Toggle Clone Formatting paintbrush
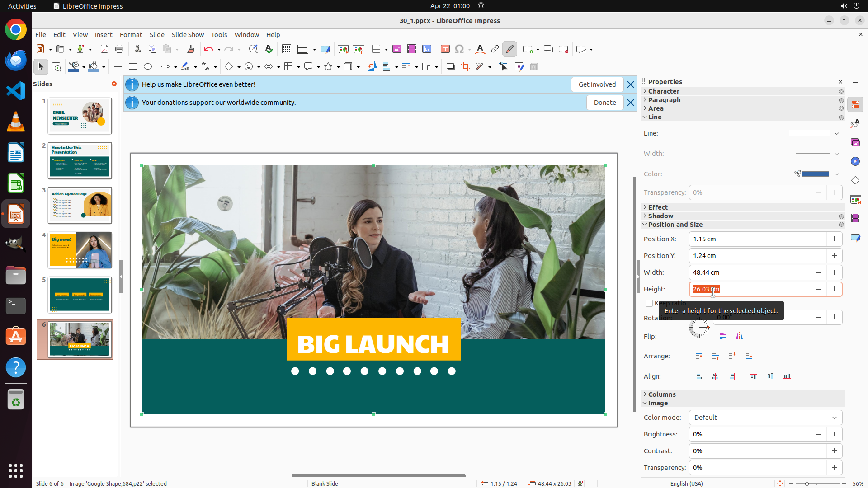This screenshot has height=488, width=868. point(190,49)
